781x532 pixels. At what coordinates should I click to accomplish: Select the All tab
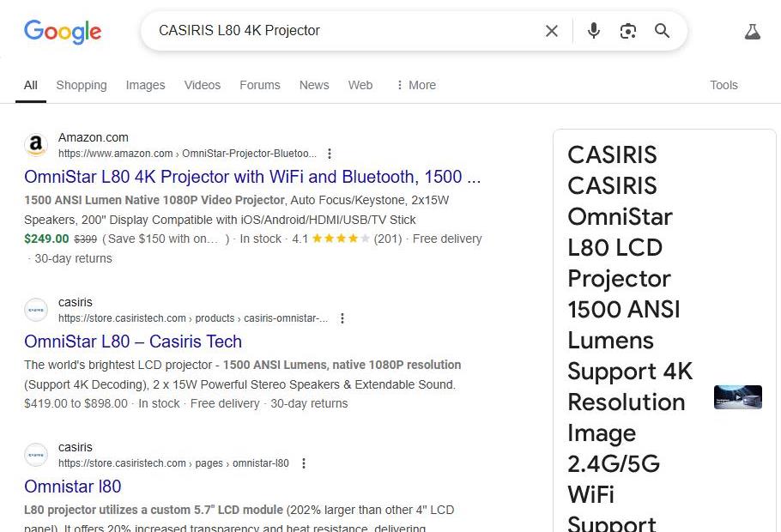click(x=31, y=85)
